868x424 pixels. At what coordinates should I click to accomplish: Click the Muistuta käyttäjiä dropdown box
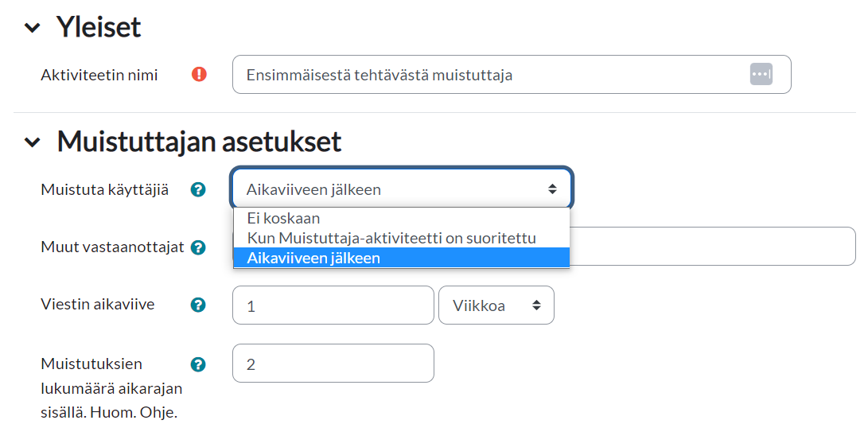401,189
